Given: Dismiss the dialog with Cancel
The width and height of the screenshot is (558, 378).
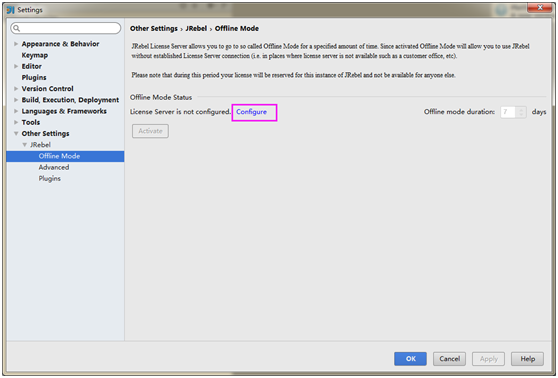Looking at the screenshot, I should point(449,359).
